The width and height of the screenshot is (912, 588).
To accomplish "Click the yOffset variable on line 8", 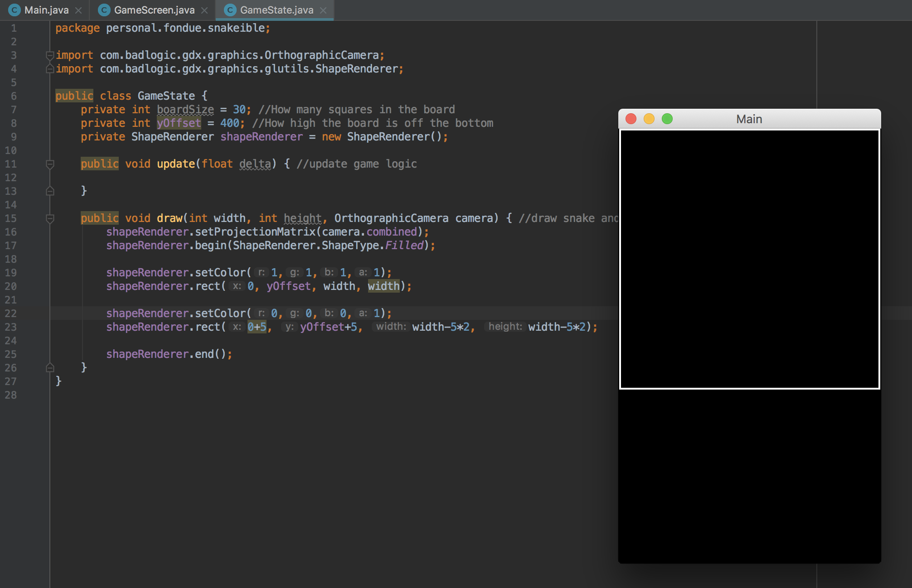I will click(179, 123).
